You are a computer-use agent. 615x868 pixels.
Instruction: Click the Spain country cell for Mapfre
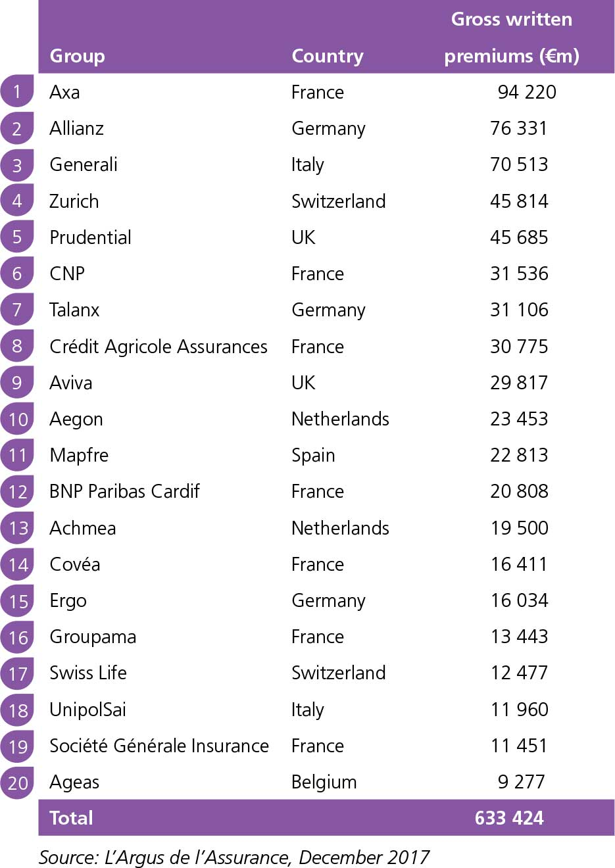tap(313, 455)
